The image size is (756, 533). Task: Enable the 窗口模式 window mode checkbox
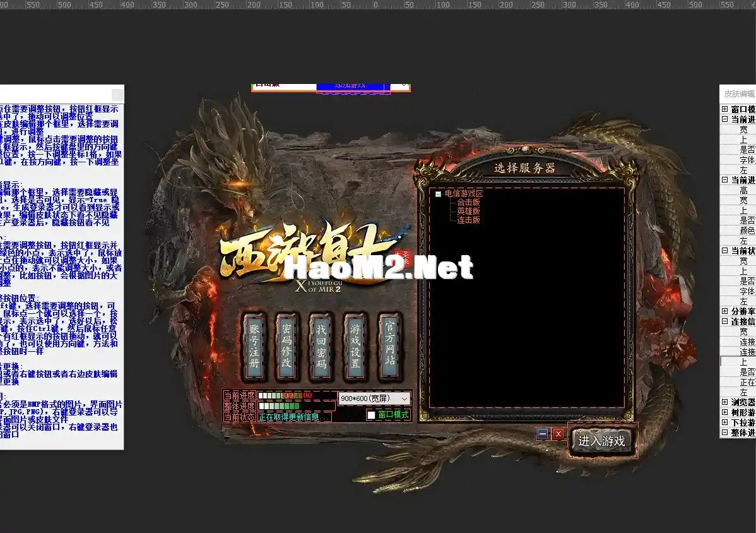pos(371,415)
